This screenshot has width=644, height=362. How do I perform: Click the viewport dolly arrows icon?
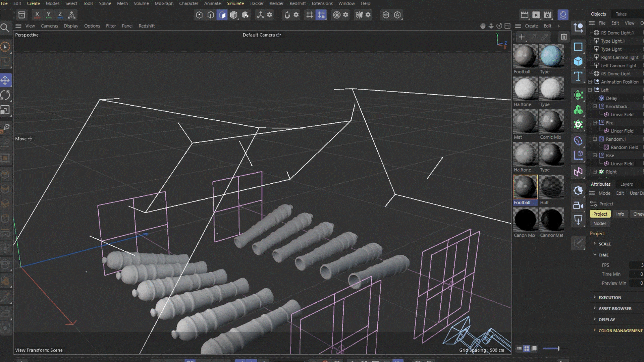pos(491,26)
